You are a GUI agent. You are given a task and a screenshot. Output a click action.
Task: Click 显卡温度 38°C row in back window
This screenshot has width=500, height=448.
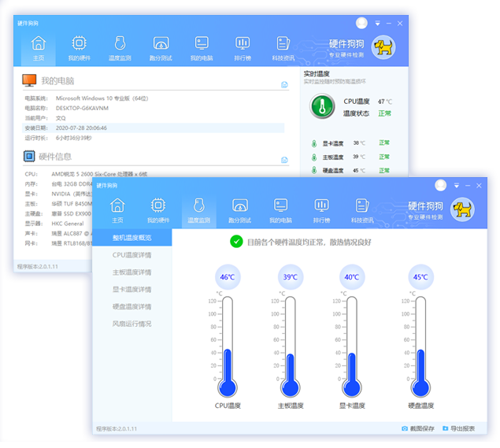[351, 143]
